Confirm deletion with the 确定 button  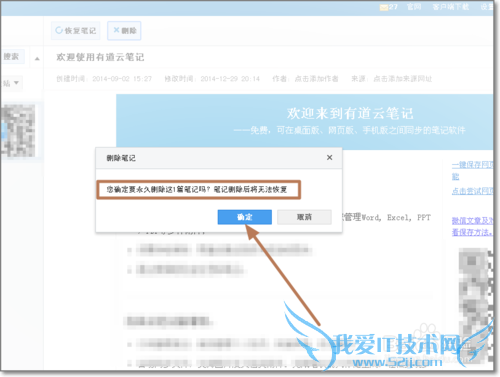point(245,217)
